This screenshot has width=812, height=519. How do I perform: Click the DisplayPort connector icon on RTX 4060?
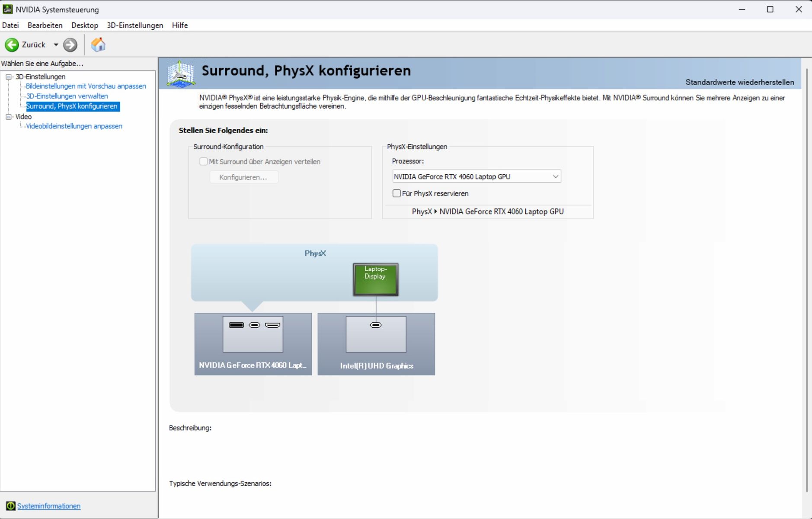tap(237, 325)
